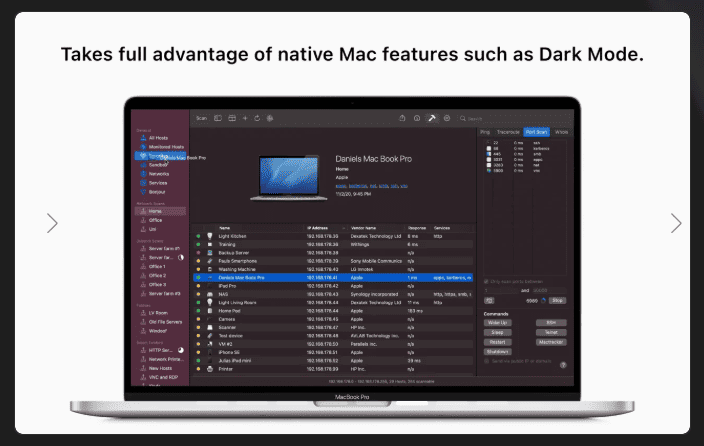Select Sandbox in the sidebar
The height and width of the screenshot is (446, 704).
pos(161,165)
